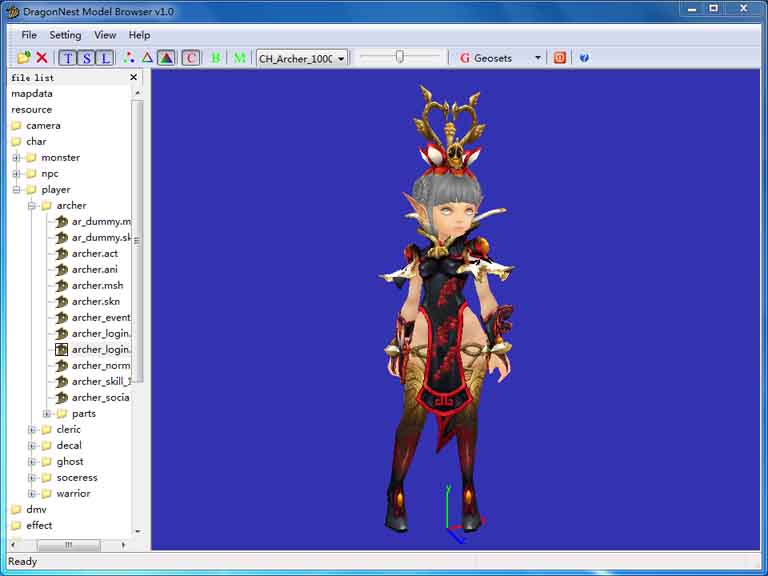Click the orange square icon beside Geosets
Viewport: 768px width, 576px height.
560,58
